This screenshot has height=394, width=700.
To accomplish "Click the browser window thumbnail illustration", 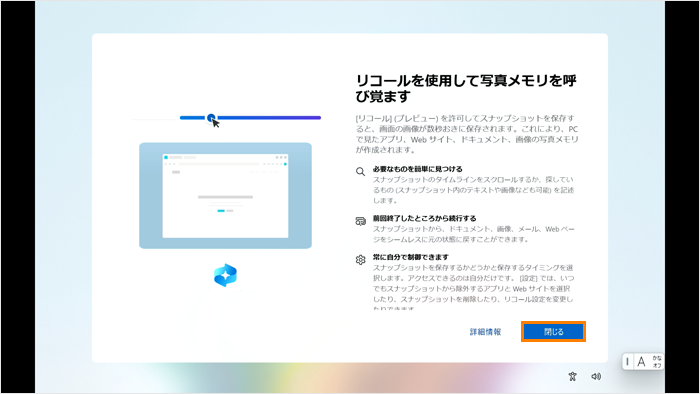I will tap(225, 195).
